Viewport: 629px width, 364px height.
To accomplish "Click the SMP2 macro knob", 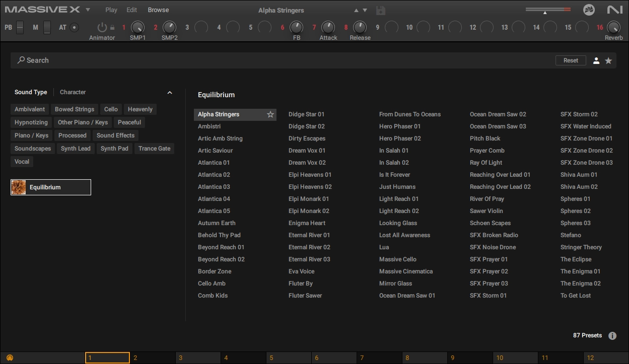I will 170,27.
